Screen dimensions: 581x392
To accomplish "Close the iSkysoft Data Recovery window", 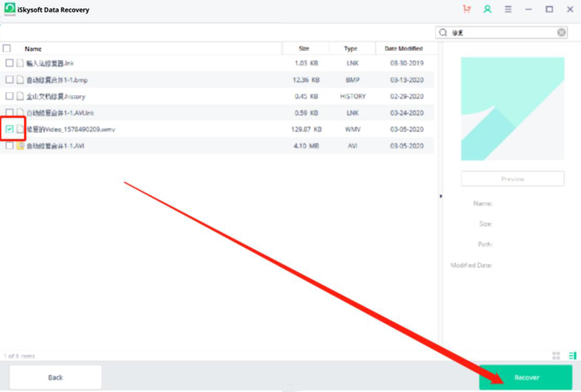I will click(570, 9).
